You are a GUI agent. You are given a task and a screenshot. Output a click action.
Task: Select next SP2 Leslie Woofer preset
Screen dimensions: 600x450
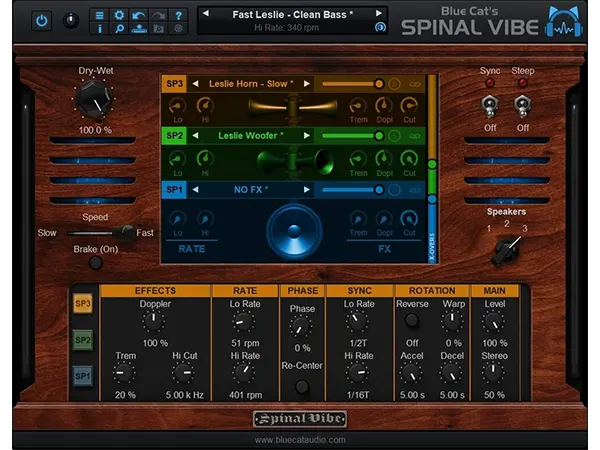click(x=307, y=135)
